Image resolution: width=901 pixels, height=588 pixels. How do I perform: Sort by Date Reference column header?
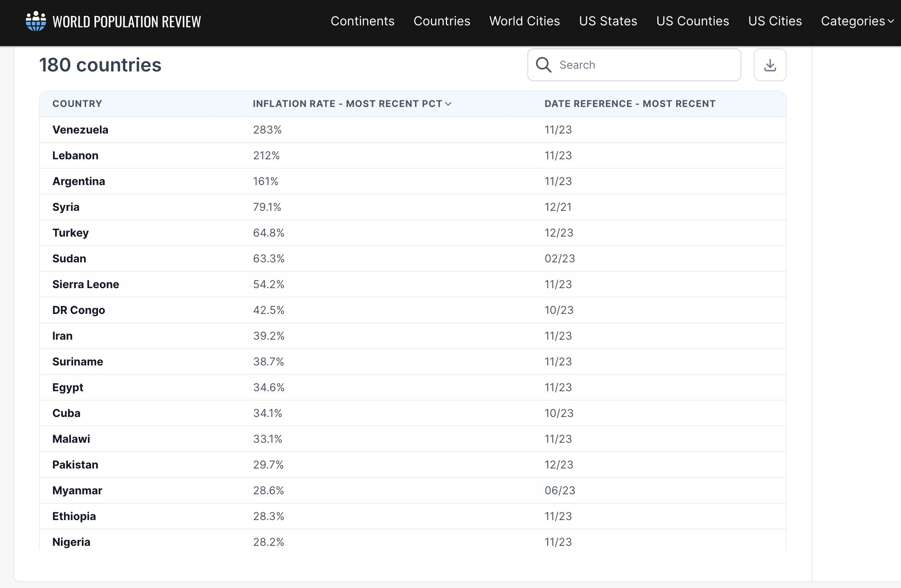point(630,104)
